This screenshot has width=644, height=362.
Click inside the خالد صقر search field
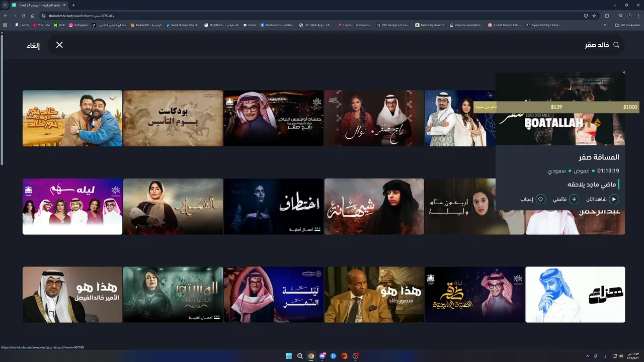coord(337,45)
